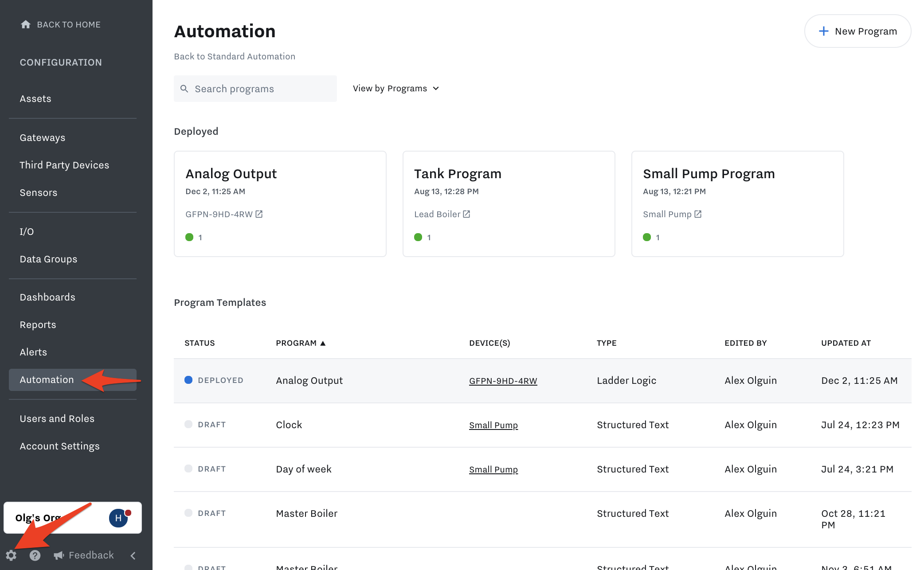Click the blue Deployed status dot

(x=188, y=380)
